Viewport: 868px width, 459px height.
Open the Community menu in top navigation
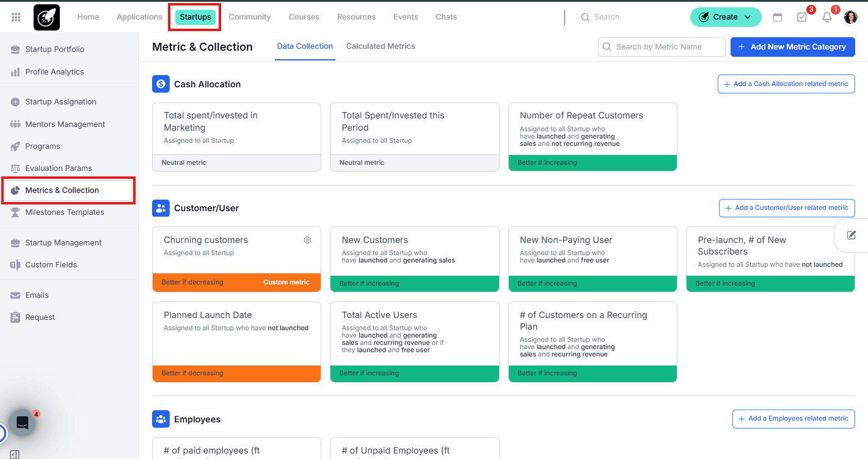(250, 17)
